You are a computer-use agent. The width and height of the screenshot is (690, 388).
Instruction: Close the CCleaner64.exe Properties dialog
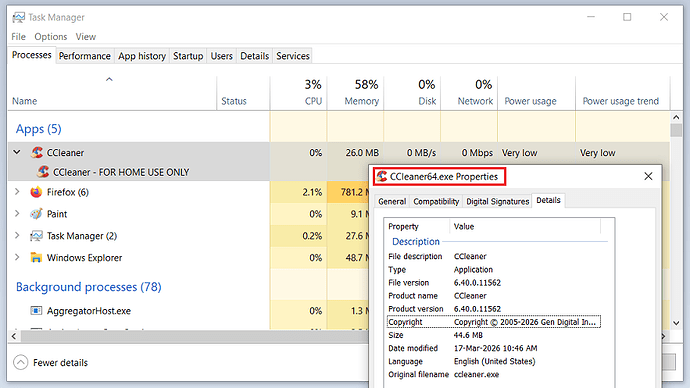tap(648, 176)
